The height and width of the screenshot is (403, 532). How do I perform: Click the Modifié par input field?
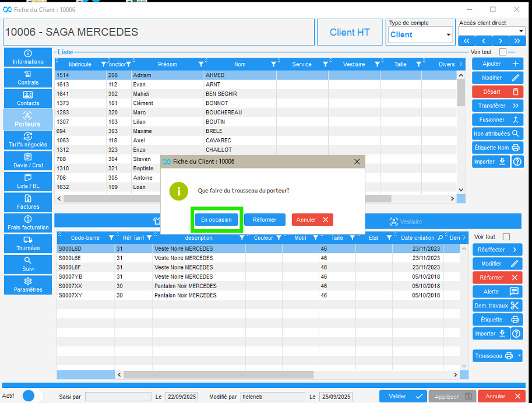273,397
